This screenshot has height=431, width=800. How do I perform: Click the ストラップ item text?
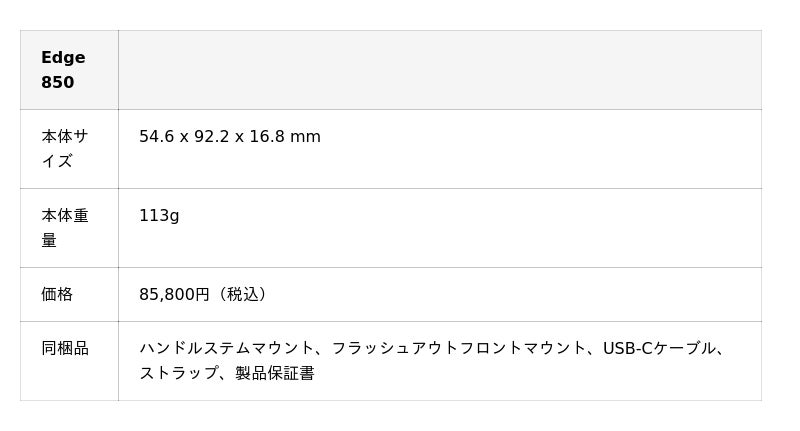pyautogui.click(x=178, y=374)
